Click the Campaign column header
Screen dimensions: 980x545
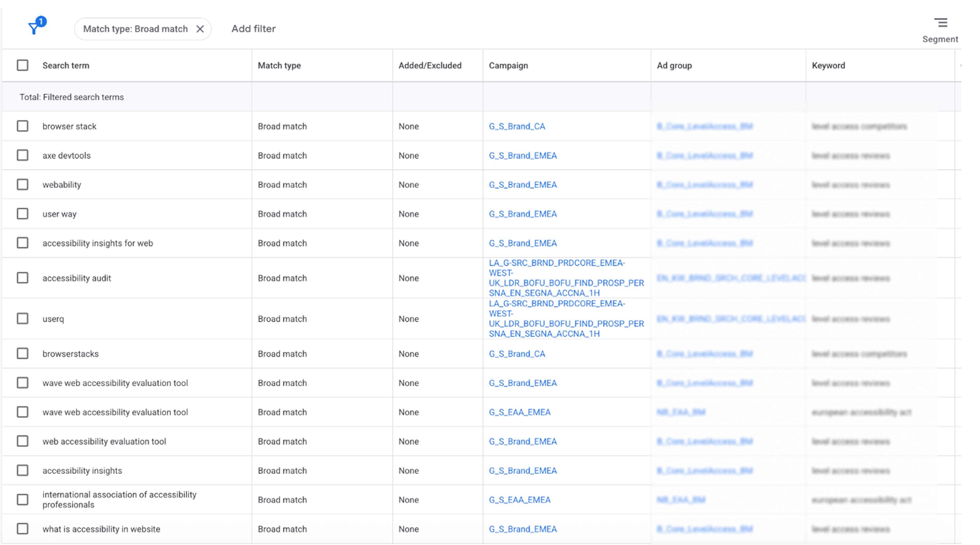point(508,65)
